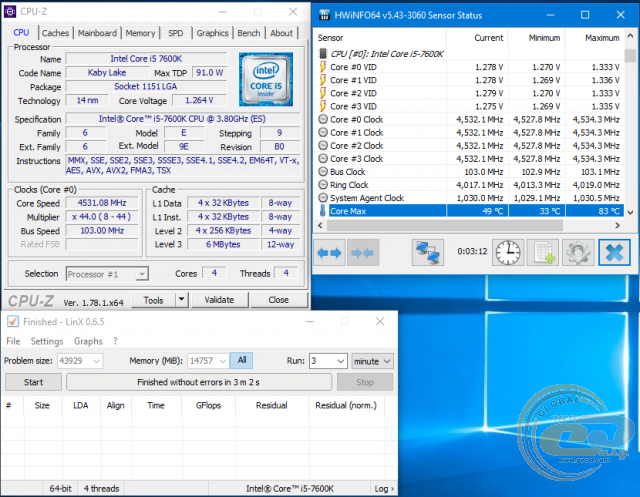Switch to CPU-Z Mainboard tab
The height and width of the screenshot is (497, 640).
[x=97, y=33]
